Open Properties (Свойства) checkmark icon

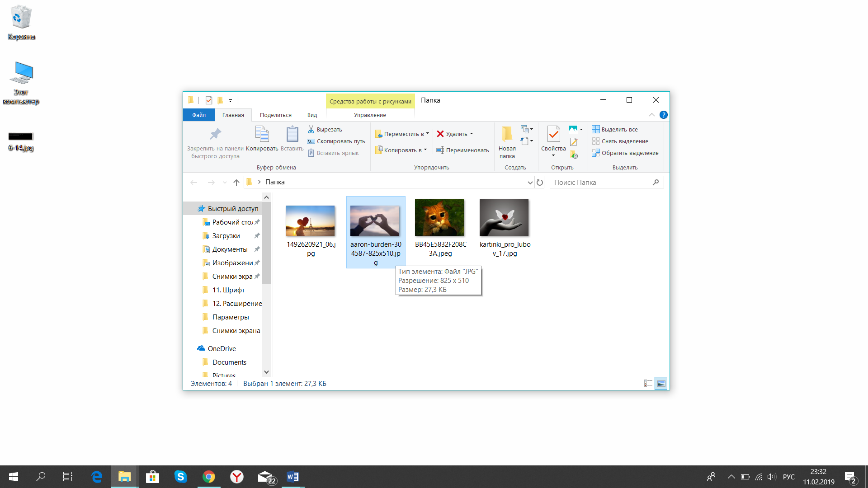(553, 134)
